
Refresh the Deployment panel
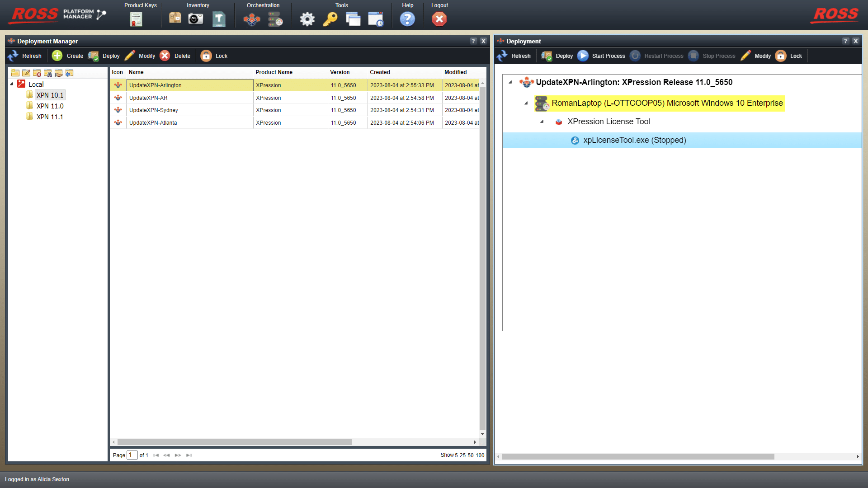pos(514,56)
